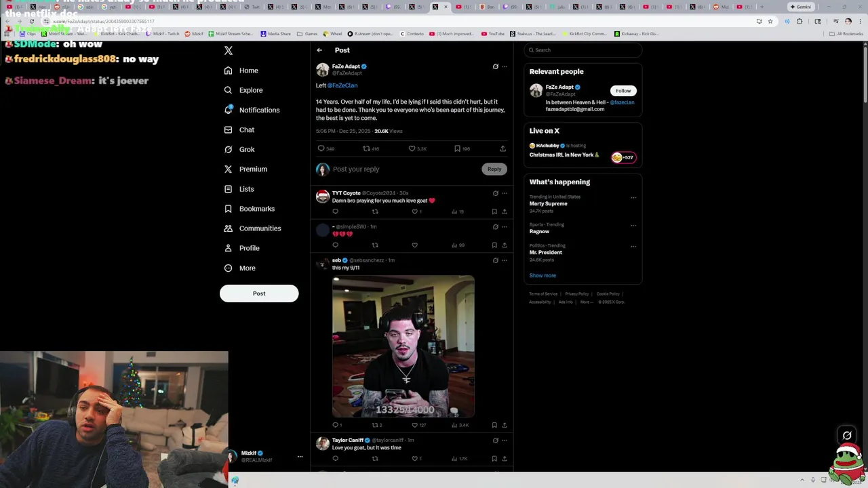
Task: Open Home in the sidebar
Action: (x=241, y=70)
